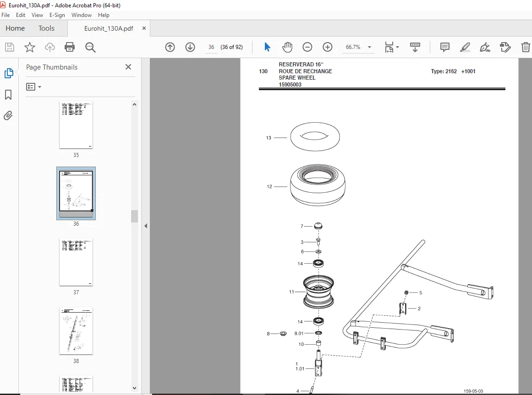The height and width of the screenshot is (395, 532).
Task: Select page 35 thumbnail
Action: tap(76, 125)
